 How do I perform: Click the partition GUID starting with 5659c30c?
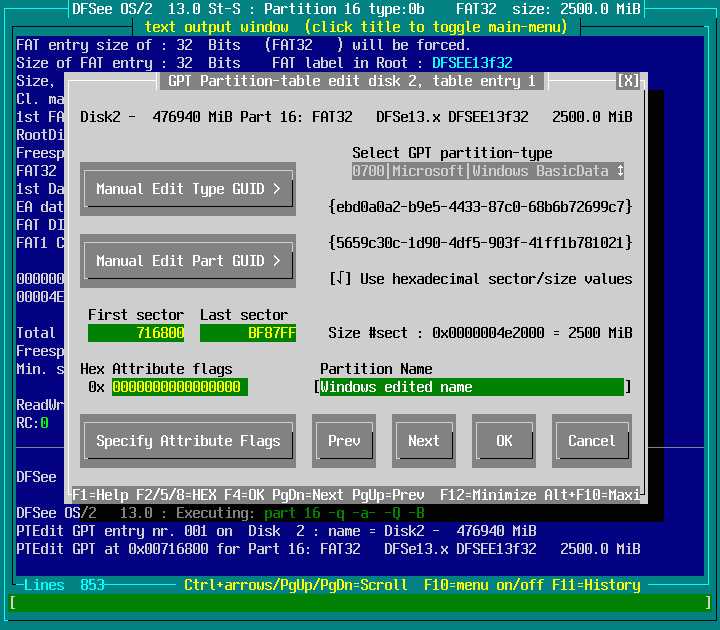tap(480, 243)
